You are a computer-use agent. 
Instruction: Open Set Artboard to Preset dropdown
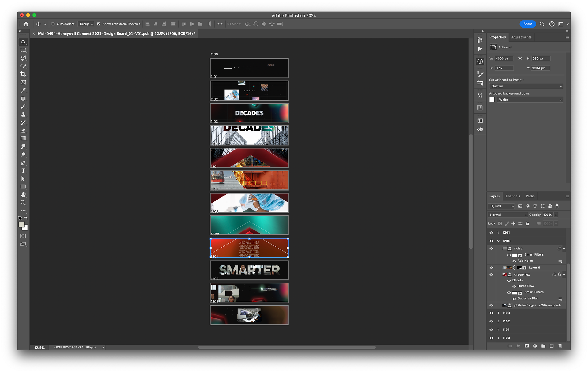click(x=526, y=86)
